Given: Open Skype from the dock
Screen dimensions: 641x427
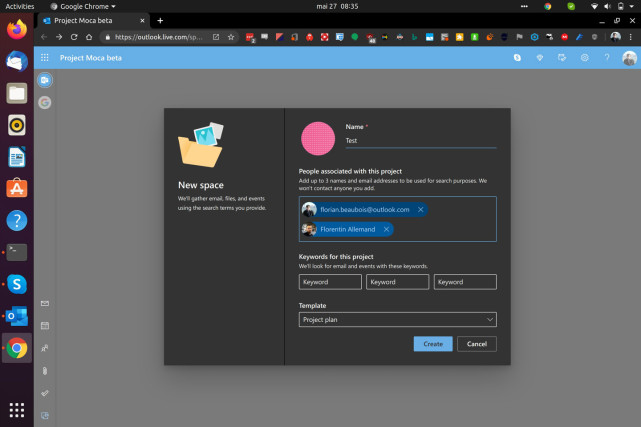Looking at the screenshot, I should pyautogui.click(x=17, y=284).
